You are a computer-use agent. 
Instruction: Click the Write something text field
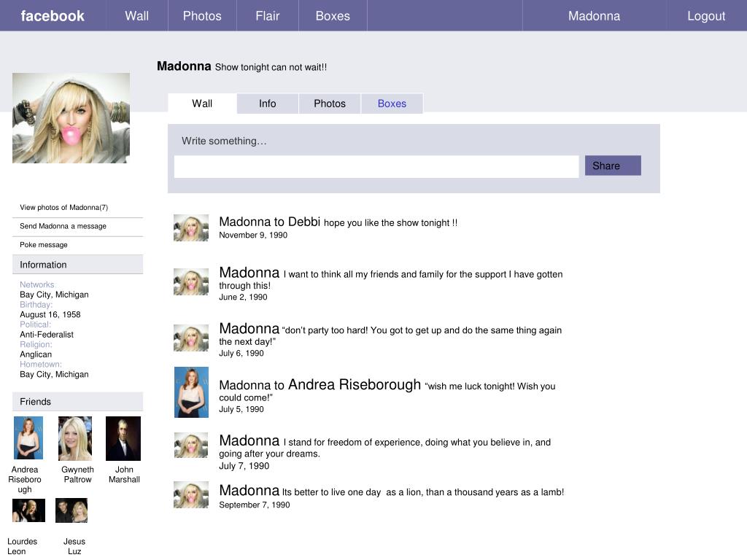point(376,166)
